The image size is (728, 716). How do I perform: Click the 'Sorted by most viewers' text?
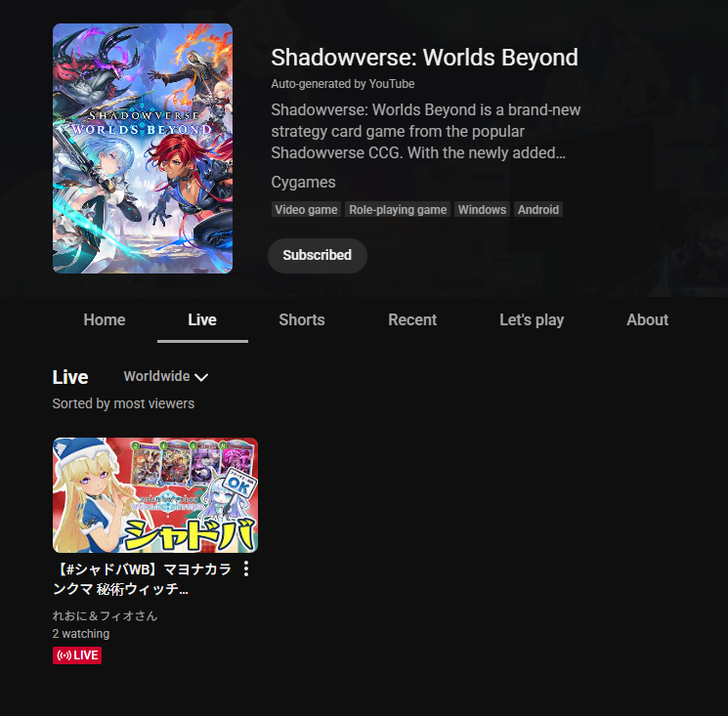123,403
